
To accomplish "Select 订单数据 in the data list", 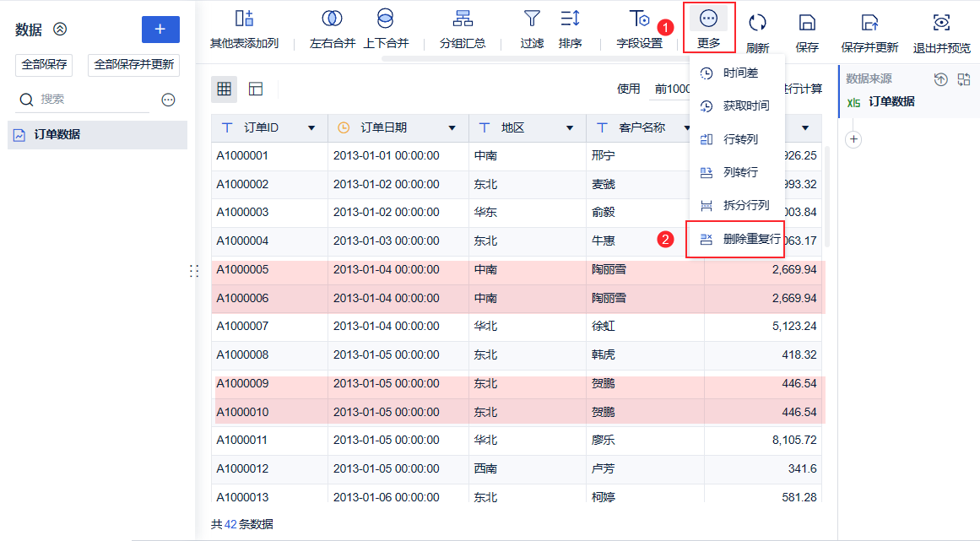I will 98,135.
